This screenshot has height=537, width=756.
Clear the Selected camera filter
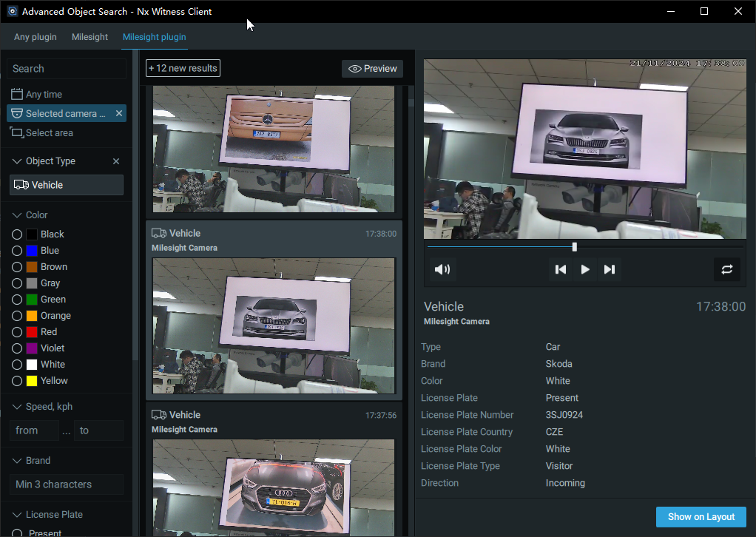click(x=118, y=113)
